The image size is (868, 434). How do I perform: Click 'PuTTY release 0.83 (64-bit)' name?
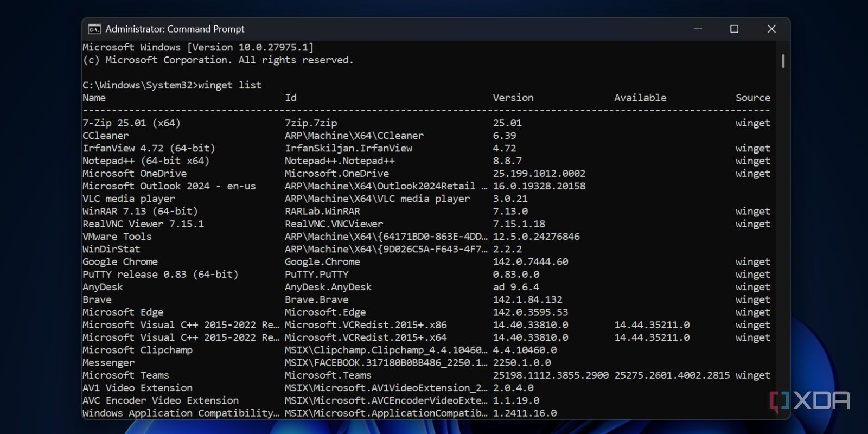pyautogui.click(x=160, y=275)
